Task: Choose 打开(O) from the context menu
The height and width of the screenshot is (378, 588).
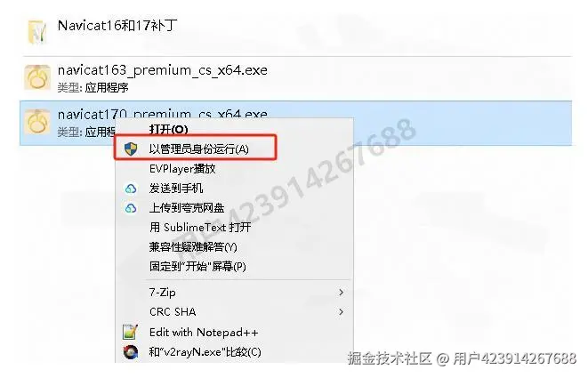Action: point(168,129)
